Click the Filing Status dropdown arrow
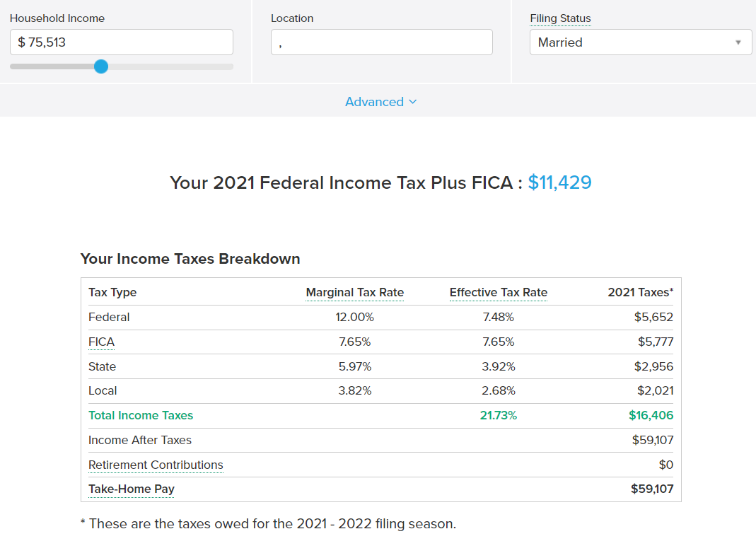 738,42
